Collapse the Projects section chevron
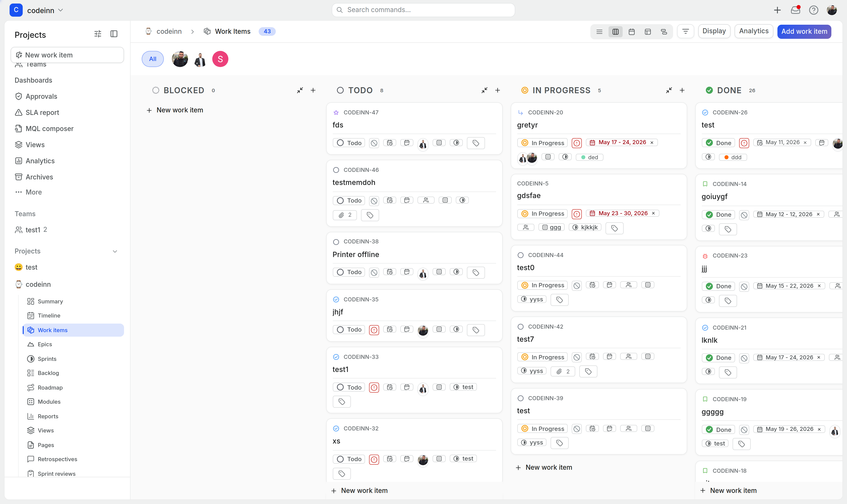 tap(115, 252)
